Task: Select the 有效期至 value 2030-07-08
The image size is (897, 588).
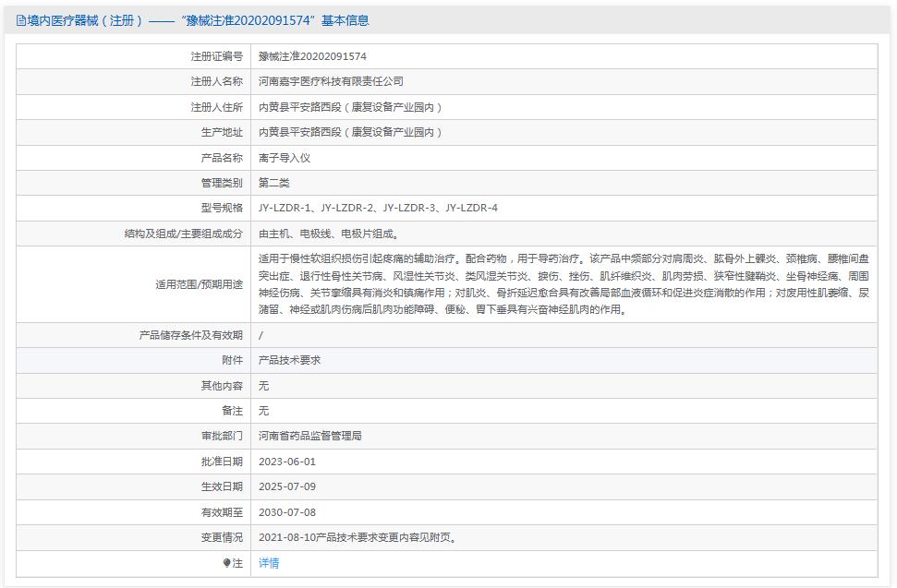Action: coord(288,512)
